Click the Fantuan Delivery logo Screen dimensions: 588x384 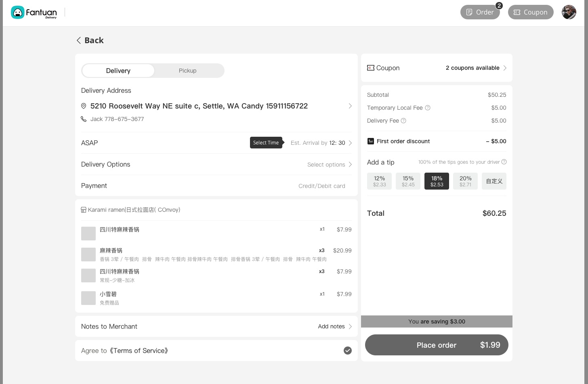point(34,13)
